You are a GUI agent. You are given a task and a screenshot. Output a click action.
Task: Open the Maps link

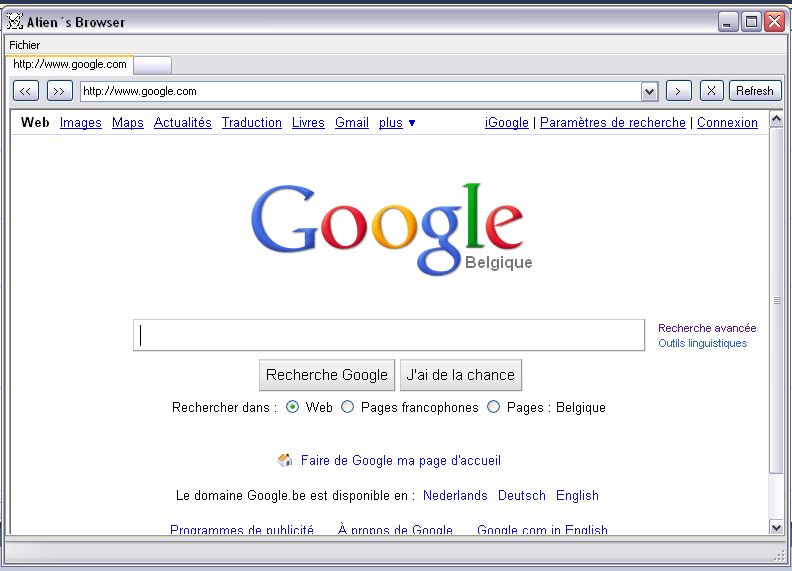pos(128,123)
